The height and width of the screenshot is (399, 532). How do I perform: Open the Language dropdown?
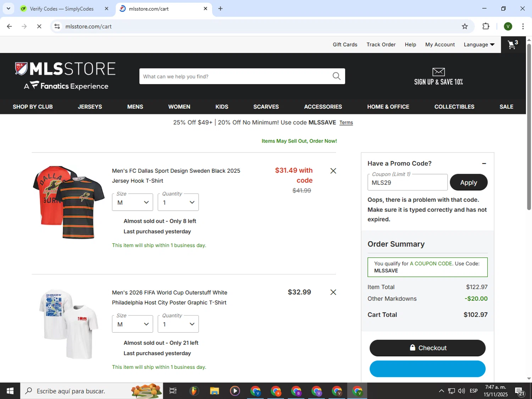coord(479,44)
